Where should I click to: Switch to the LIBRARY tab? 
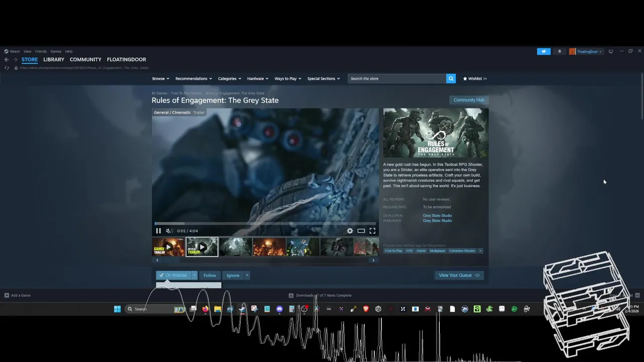(54, 59)
